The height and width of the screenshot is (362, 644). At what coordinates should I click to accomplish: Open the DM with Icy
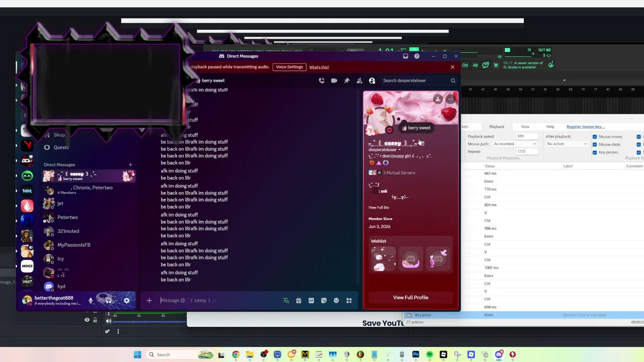89,258
